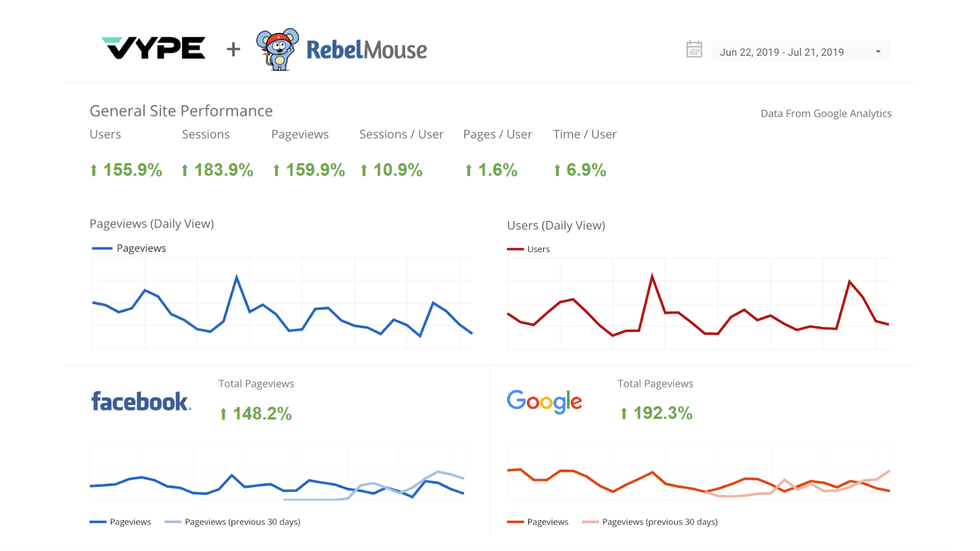
Task: Click the Facebook logo
Action: (x=140, y=402)
